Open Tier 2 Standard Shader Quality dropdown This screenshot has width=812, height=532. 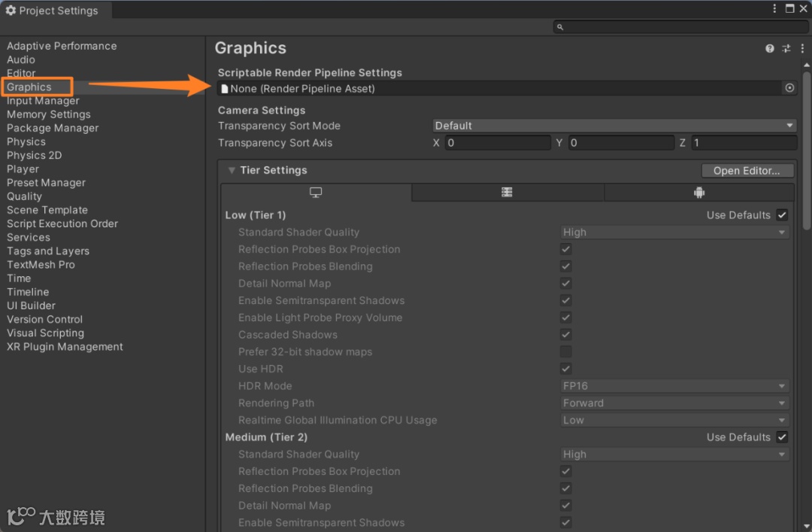click(674, 454)
